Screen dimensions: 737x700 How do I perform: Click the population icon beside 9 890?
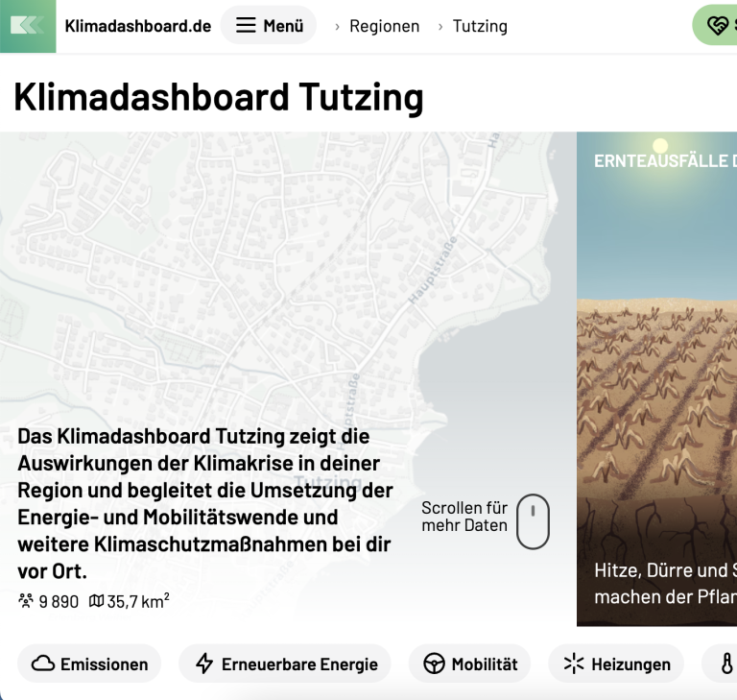[26, 601]
